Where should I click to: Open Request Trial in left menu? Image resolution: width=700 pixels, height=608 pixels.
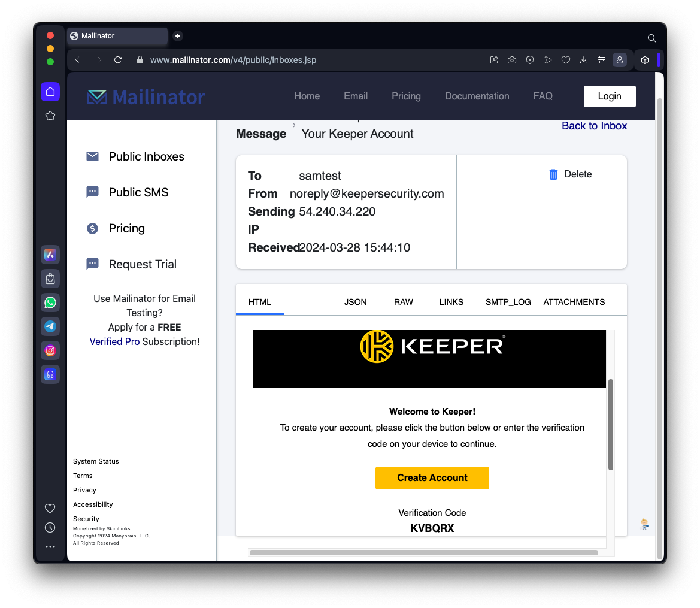(x=131, y=264)
